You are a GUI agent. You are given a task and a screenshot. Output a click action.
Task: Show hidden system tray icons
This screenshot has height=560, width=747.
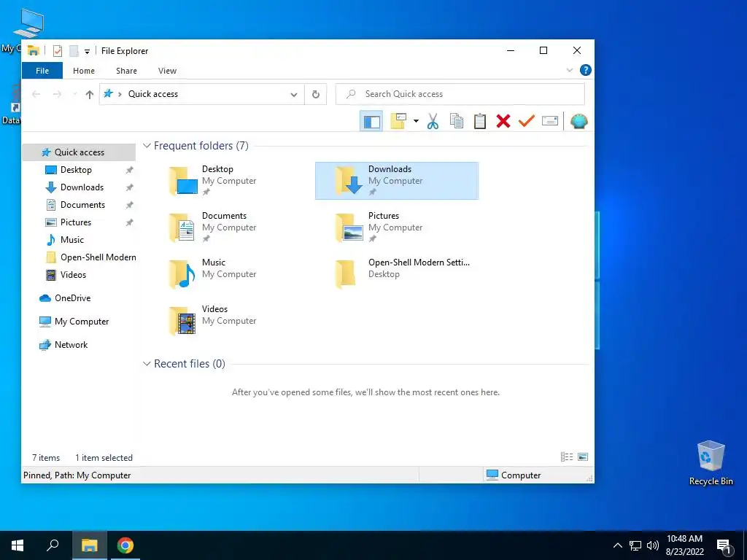point(617,545)
